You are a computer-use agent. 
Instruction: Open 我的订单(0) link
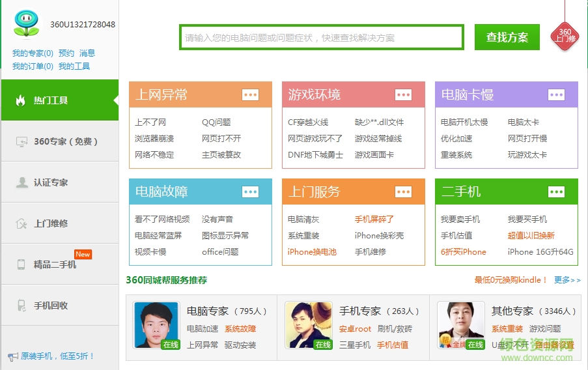click(x=33, y=66)
